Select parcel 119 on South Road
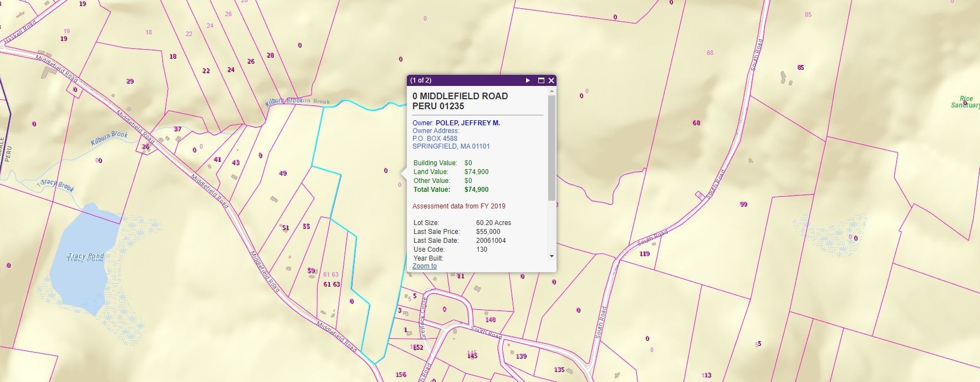The width and height of the screenshot is (980, 382). pos(644,254)
